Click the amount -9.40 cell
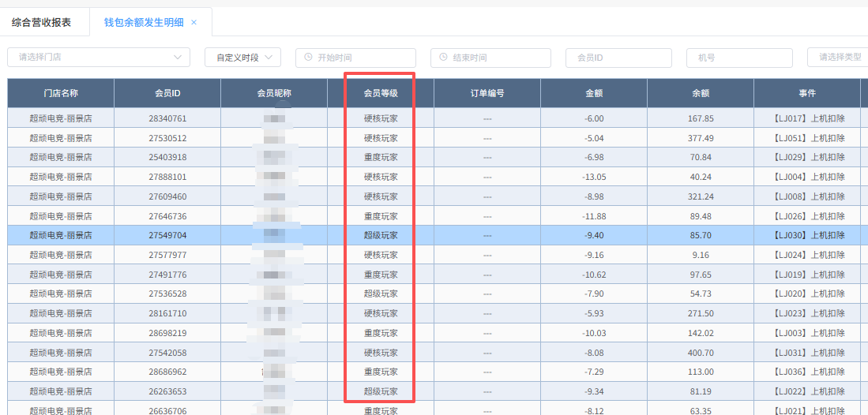The image size is (868, 415). (x=594, y=235)
